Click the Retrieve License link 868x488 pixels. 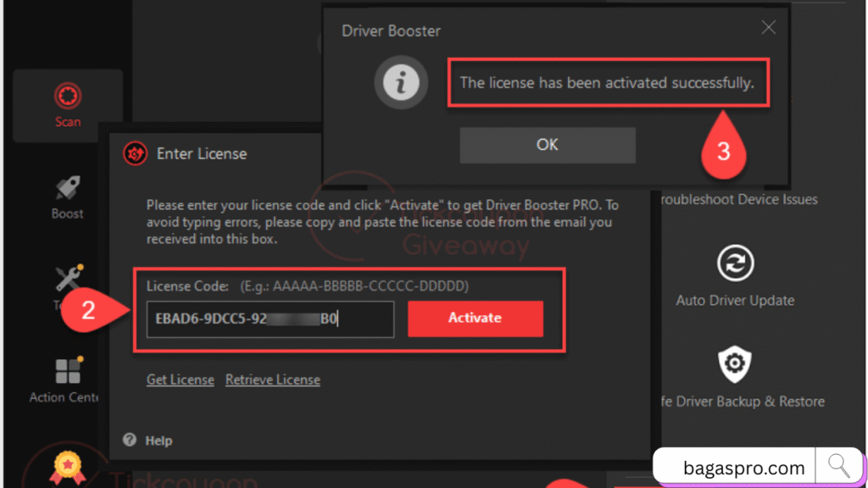click(272, 379)
